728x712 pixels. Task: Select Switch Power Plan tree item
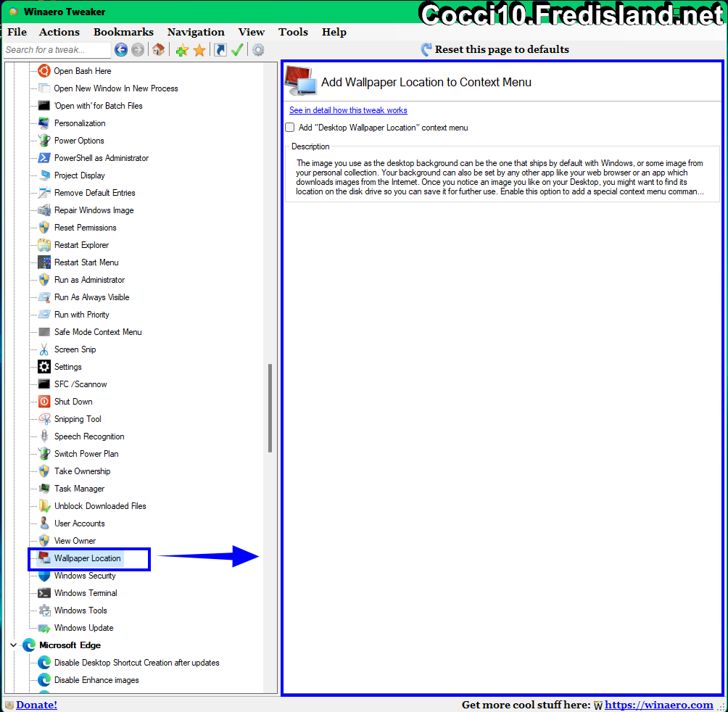coord(86,454)
